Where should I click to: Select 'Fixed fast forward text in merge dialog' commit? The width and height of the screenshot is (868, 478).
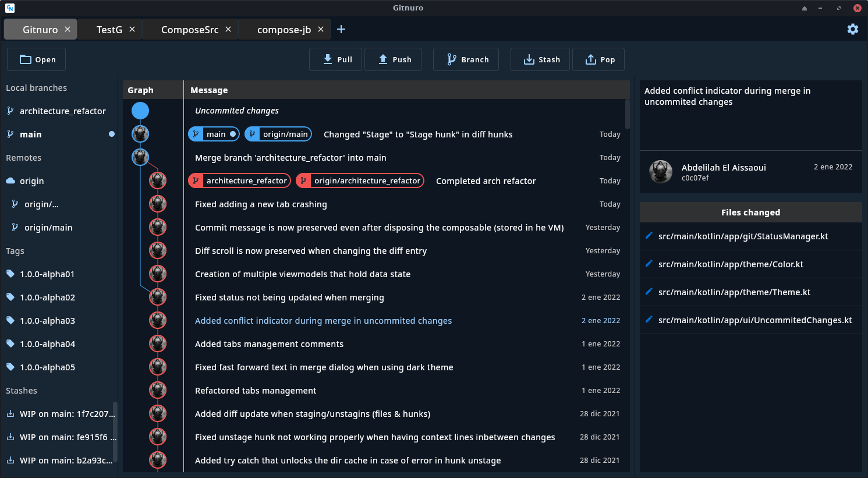[376, 367]
